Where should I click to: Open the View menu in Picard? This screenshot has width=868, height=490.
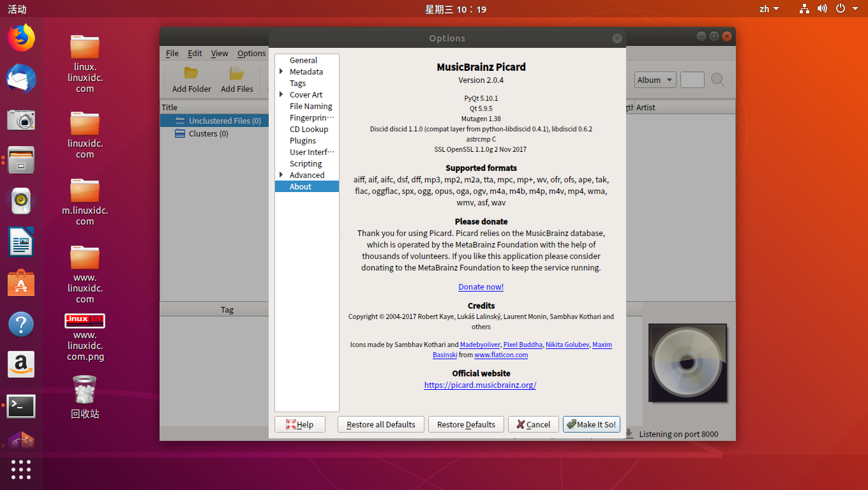[220, 53]
